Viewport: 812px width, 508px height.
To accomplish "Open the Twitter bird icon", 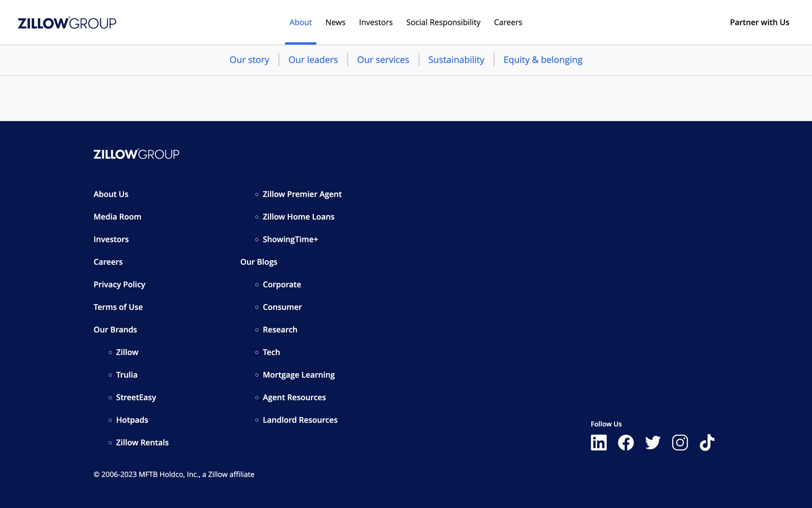I will click(x=653, y=442).
